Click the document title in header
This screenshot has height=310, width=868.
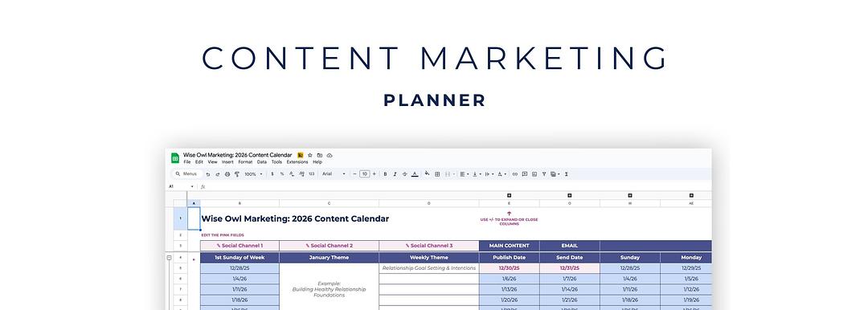click(x=237, y=155)
